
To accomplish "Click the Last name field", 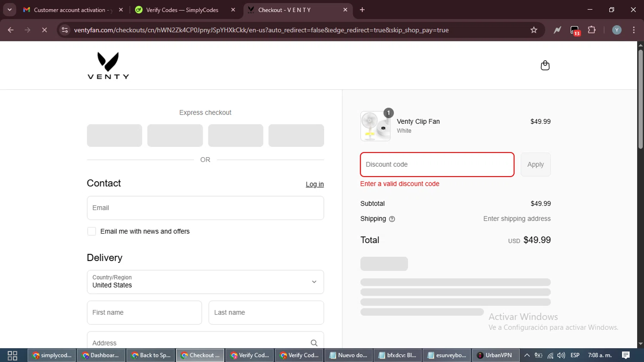I will click(266, 313).
